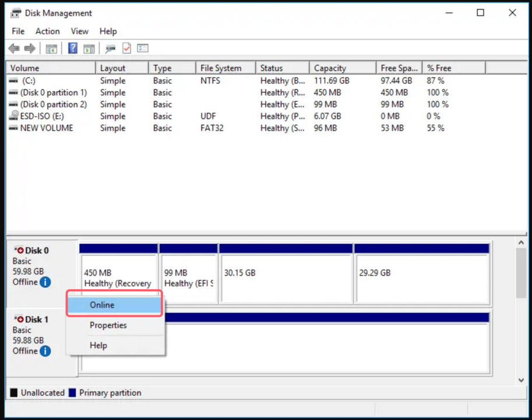Toggle the console tree pane icon
Viewport: 532px width, 420px height.
coord(51,48)
